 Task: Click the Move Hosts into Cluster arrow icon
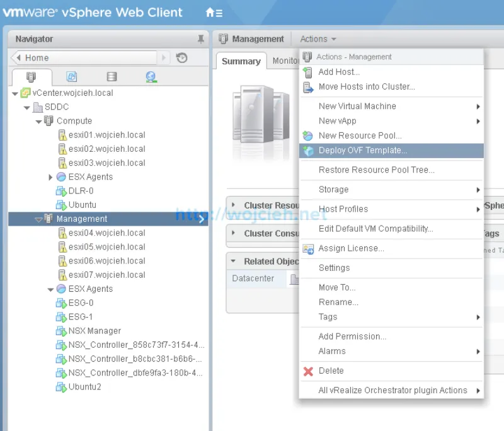coord(309,86)
